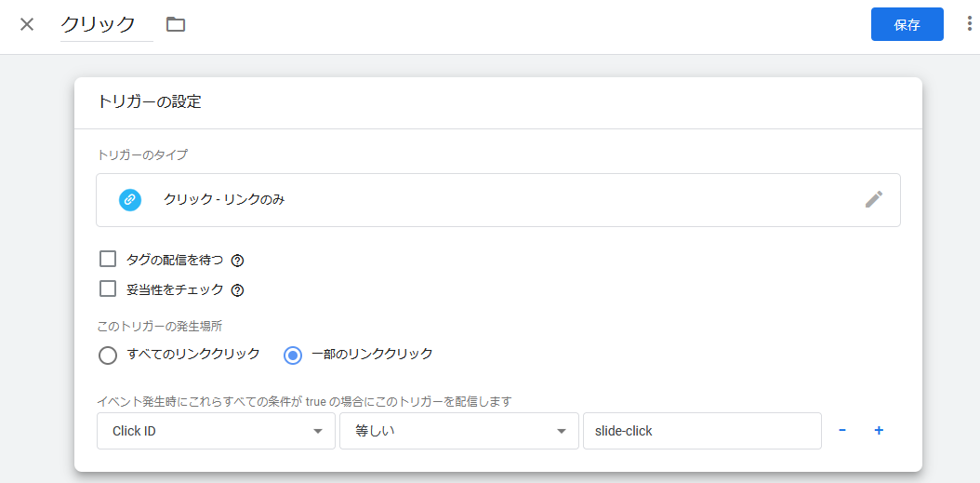Click the blue link trigger type icon
The image size is (980, 483).
(x=130, y=199)
